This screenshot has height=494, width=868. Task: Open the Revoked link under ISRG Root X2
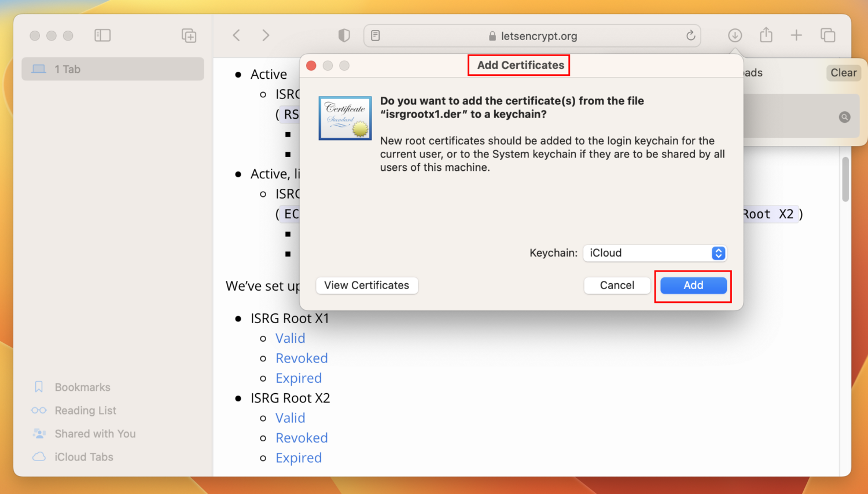(301, 438)
